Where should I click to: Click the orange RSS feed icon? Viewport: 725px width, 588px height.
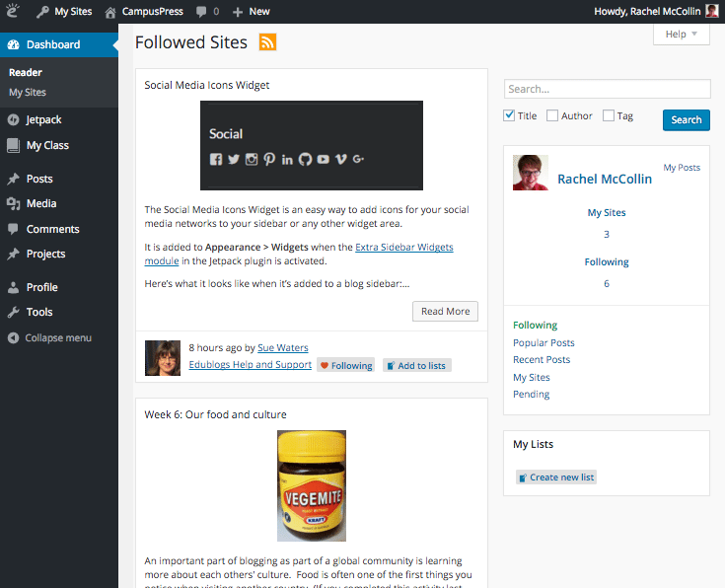267,42
